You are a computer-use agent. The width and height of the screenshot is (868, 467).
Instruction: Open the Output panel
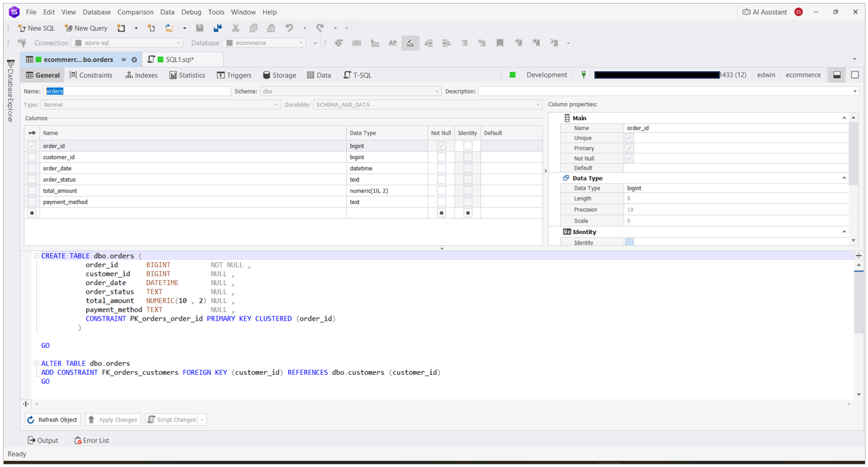coord(43,441)
